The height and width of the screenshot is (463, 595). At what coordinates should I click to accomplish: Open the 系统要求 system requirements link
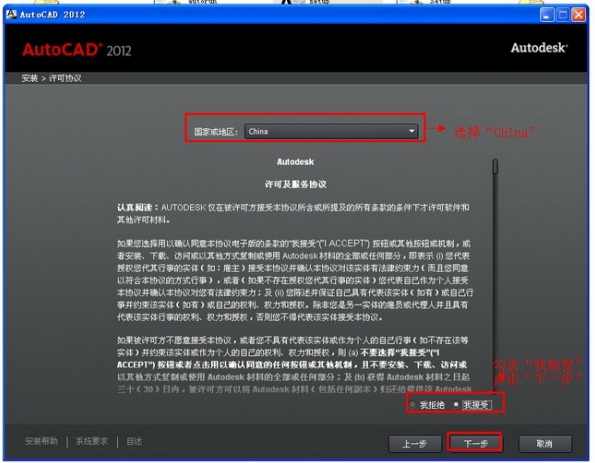(x=92, y=441)
